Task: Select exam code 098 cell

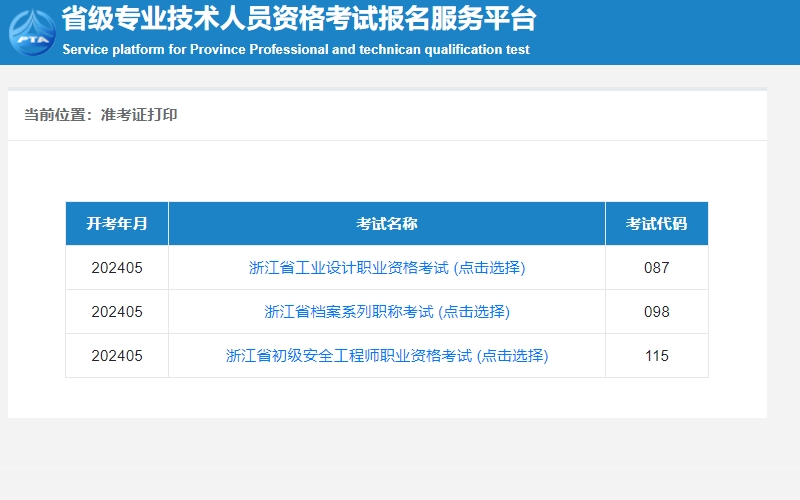Action: (x=657, y=312)
